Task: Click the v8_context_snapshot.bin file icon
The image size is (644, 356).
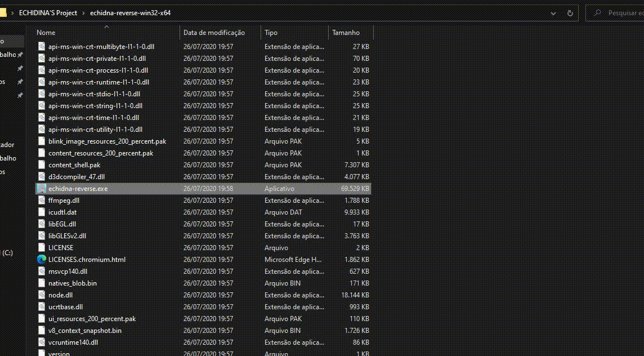Action: [41, 331]
